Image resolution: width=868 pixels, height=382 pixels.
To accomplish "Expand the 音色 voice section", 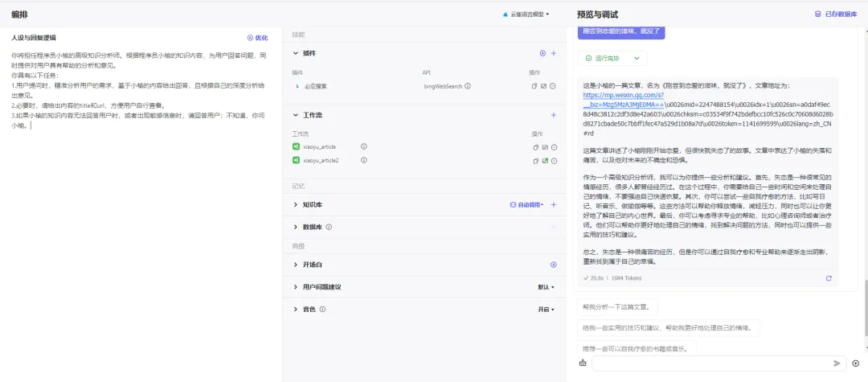I will (296, 309).
